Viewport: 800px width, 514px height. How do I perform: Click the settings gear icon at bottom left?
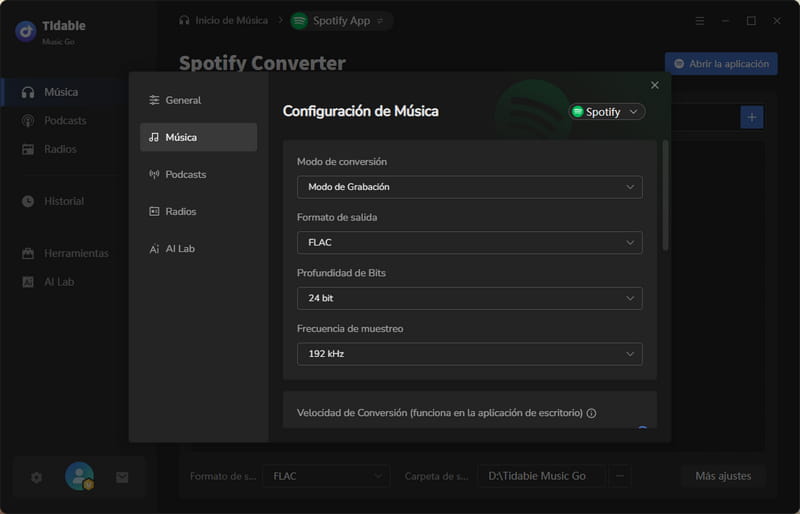[36, 478]
